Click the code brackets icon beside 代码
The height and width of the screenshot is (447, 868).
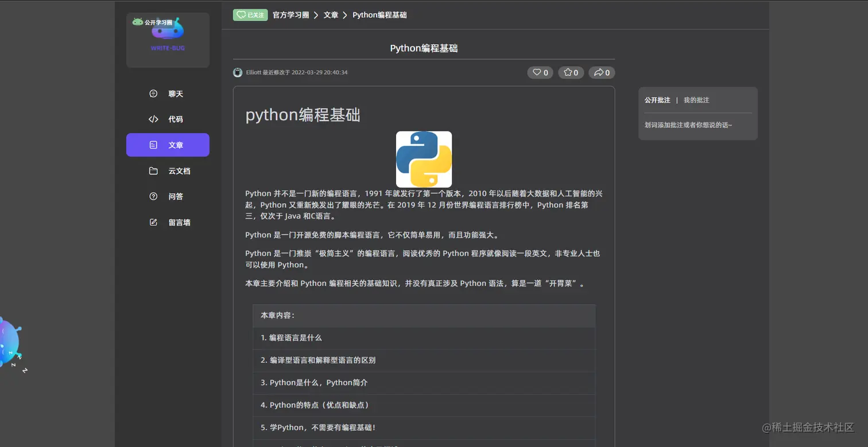coord(153,119)
